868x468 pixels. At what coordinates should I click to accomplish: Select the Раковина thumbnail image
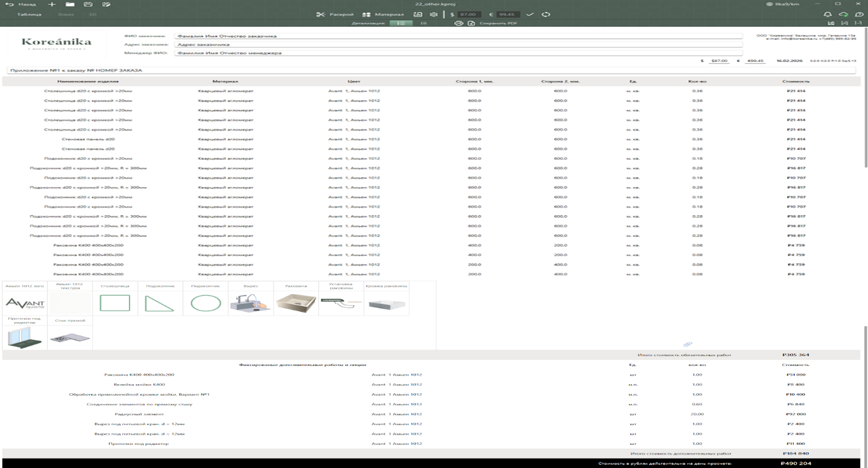pyautogui.click(x=296, y=303)
